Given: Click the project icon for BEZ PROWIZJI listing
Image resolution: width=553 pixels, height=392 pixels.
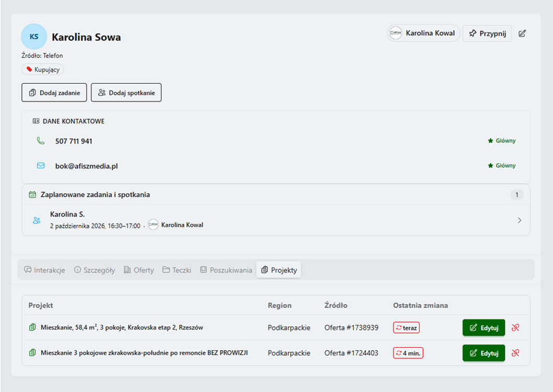Looking at the screenshot, I should coord(32,353).
